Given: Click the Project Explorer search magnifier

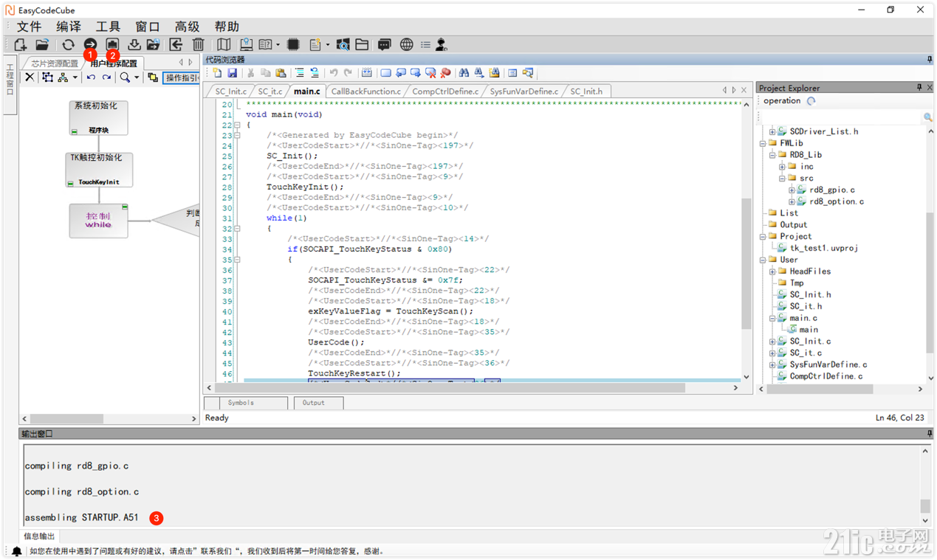Looking at the screenshot, I should click(927, 117).
